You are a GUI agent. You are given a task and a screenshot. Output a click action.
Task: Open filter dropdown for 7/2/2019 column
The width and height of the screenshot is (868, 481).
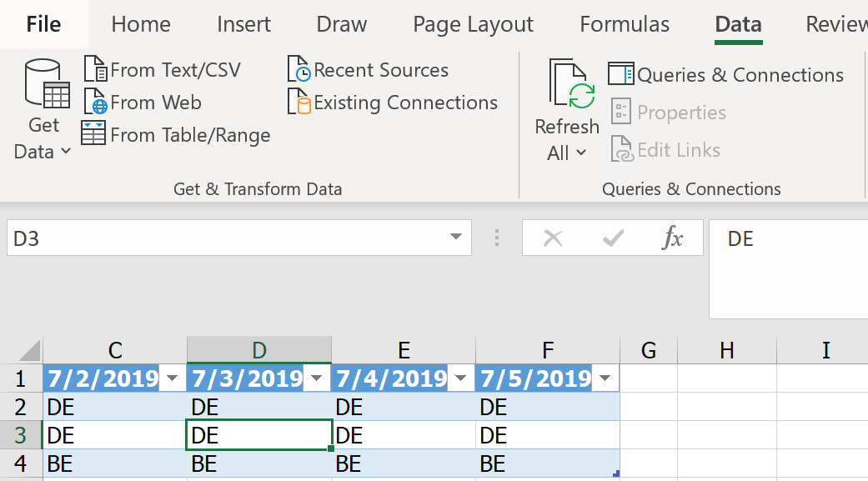(173, 378)
